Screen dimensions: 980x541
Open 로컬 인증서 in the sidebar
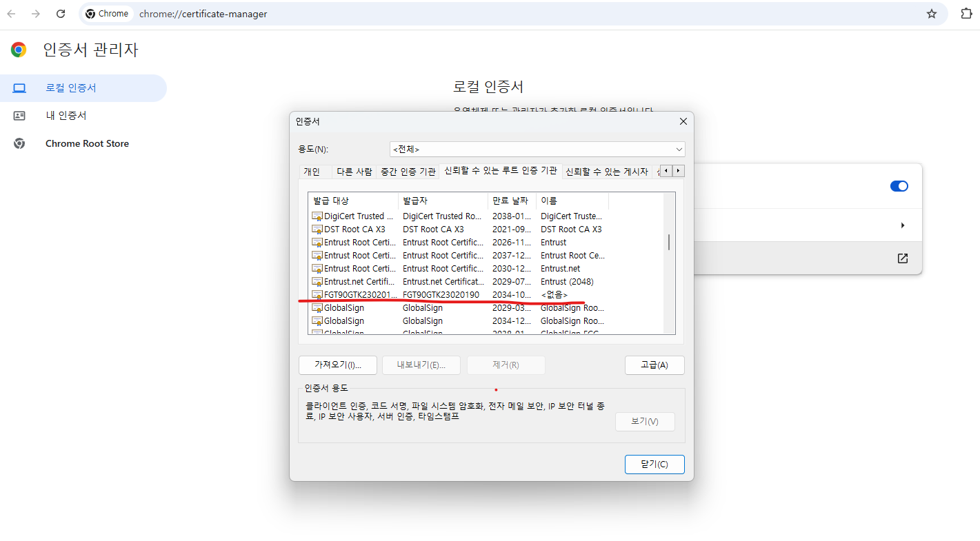83,88
